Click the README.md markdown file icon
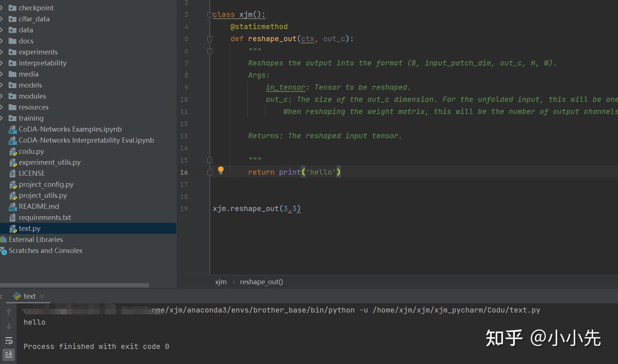The width and height of the screenshot is (618, 364). [13, 207]
